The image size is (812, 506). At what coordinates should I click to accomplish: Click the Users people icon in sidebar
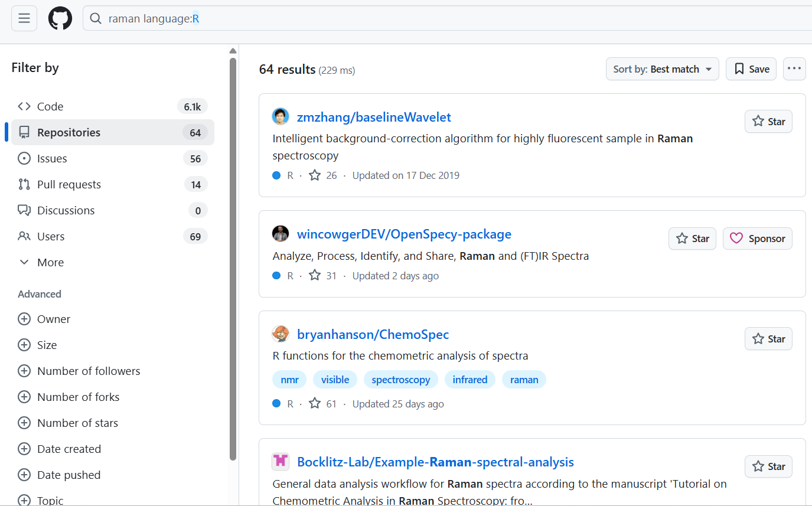click(24, 236)
